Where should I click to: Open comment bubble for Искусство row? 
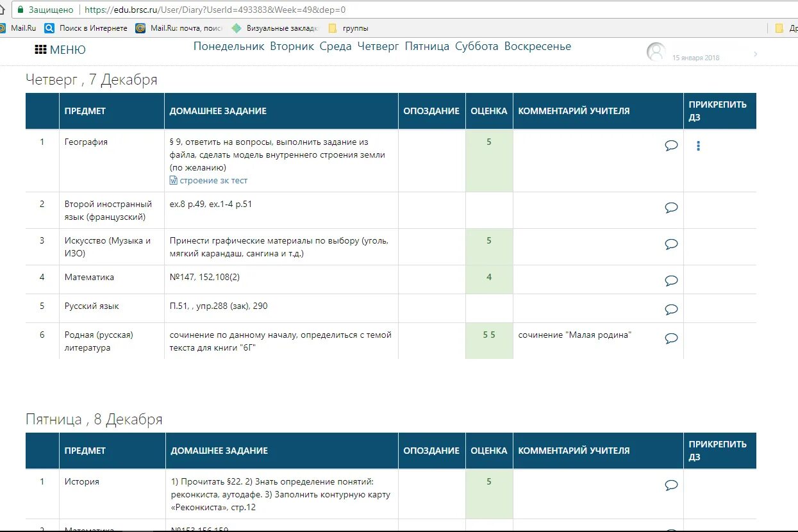click(671, 244)
